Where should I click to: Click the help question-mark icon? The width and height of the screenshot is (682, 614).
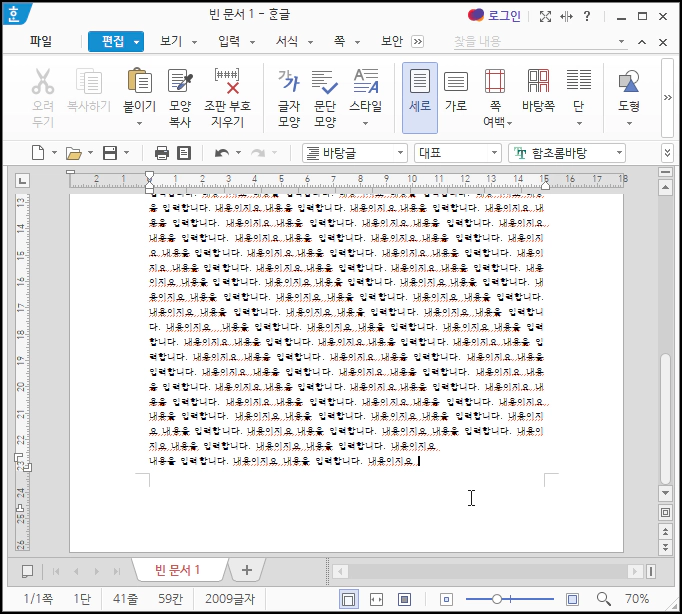click(x=587, y=16)
